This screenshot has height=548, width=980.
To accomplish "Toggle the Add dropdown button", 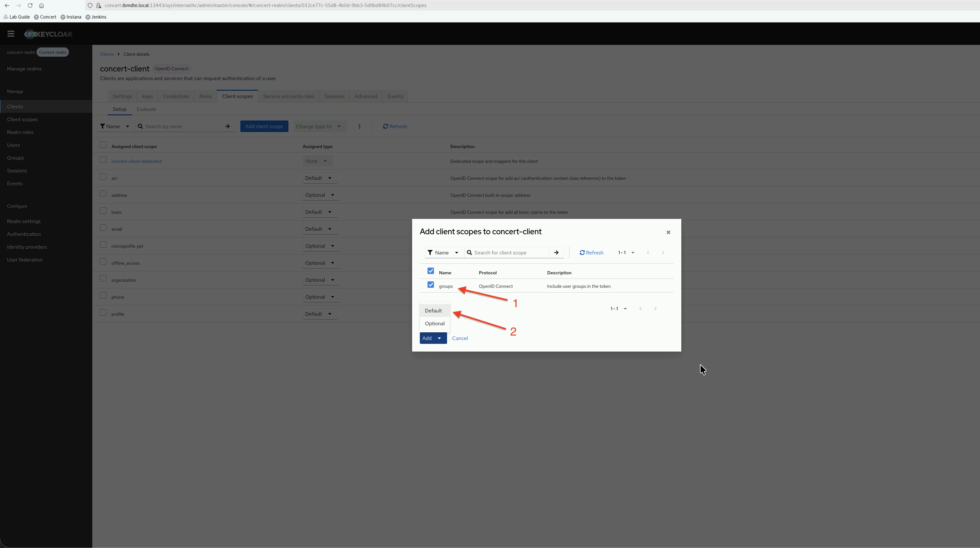I will coord(433,338).
